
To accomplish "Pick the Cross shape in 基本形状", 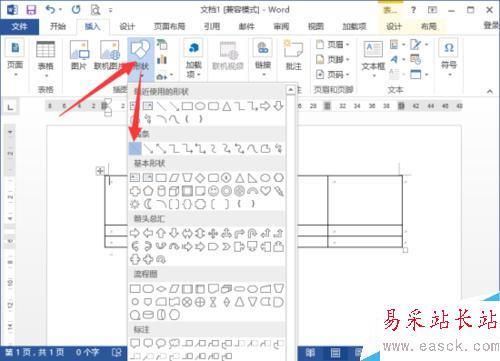I will point(135,191).
